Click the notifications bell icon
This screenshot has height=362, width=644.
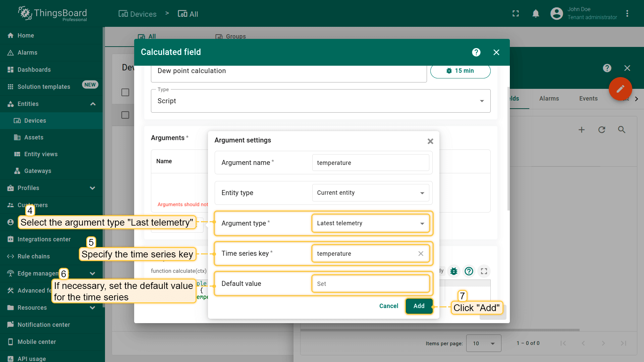(x=536, y=14)
